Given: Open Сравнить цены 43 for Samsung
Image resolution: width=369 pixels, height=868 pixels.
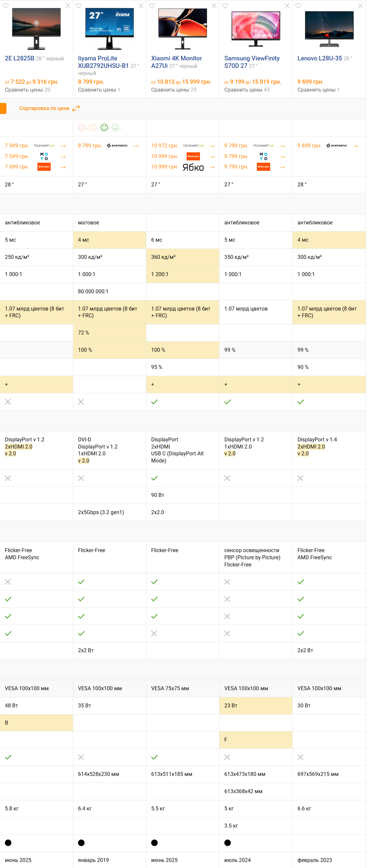Looking at the screenshot, I should coord(247,90).
